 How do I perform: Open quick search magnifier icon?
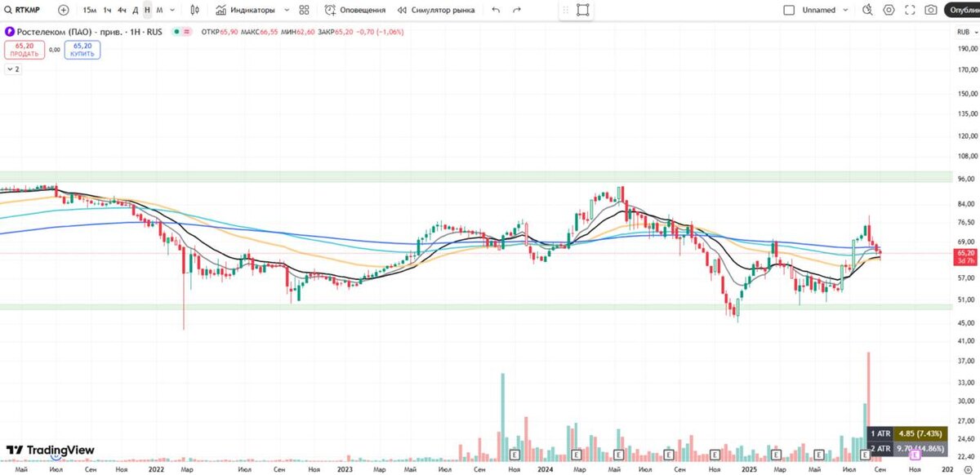pyautogui.click(x=867, y=10)
